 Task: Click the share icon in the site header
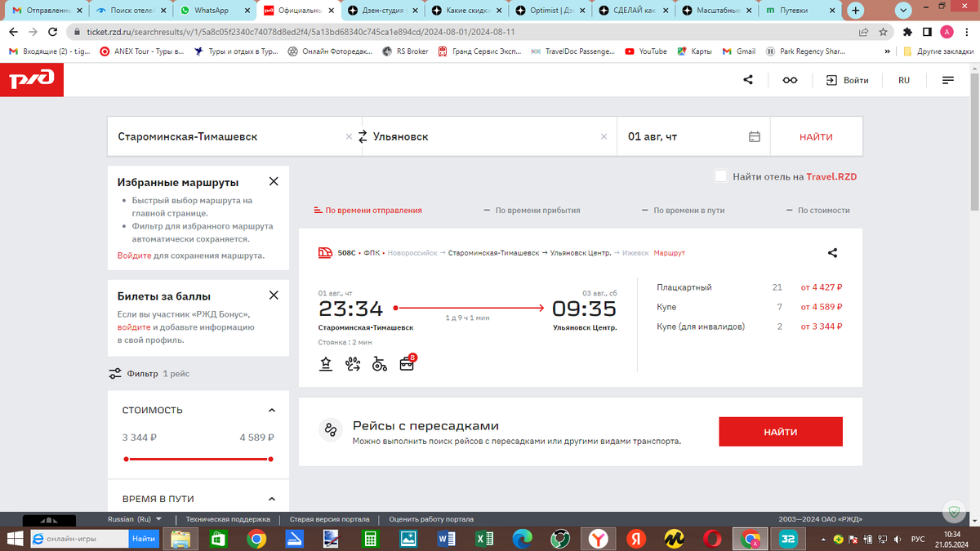(748, 80)
